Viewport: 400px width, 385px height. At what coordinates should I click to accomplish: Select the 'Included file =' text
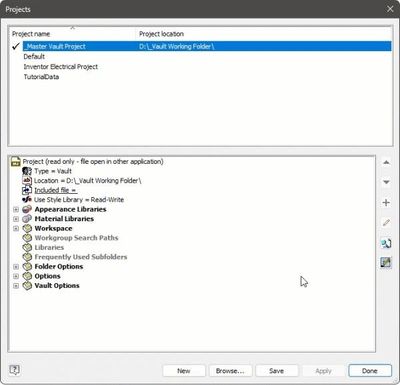point(56,190)
